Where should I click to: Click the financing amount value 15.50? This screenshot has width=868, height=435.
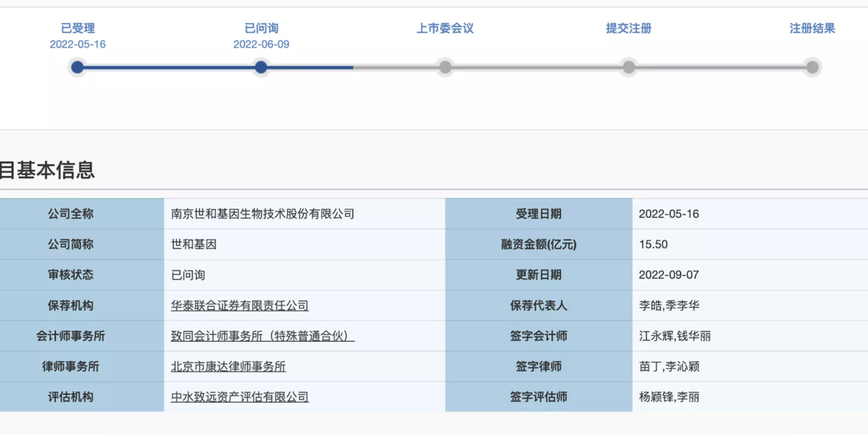click(x=653, y=244)
